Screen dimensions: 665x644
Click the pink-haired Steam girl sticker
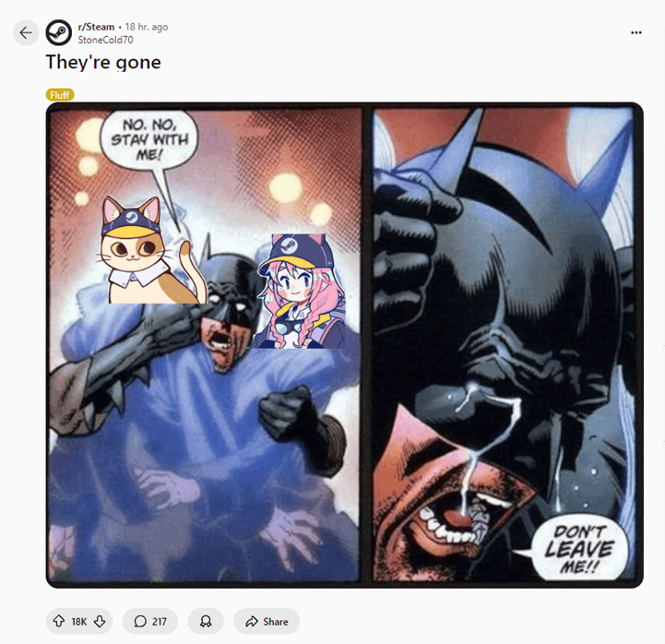pos(299,292)
